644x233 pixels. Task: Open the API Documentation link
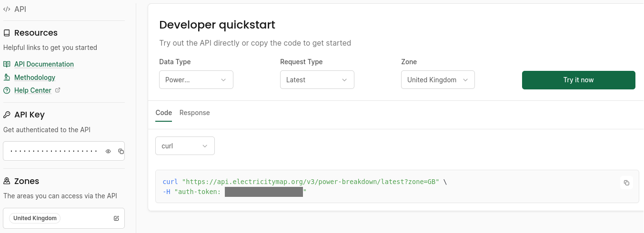(x=44, y=64)
